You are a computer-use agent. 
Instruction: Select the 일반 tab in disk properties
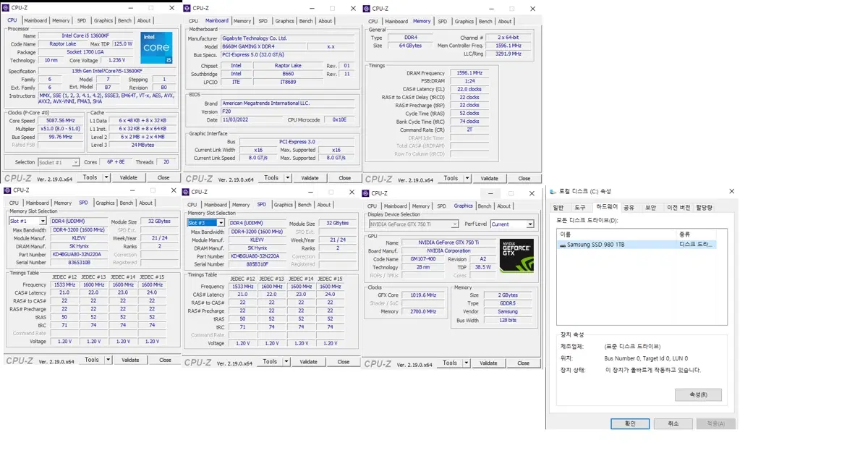pos(558,208)
